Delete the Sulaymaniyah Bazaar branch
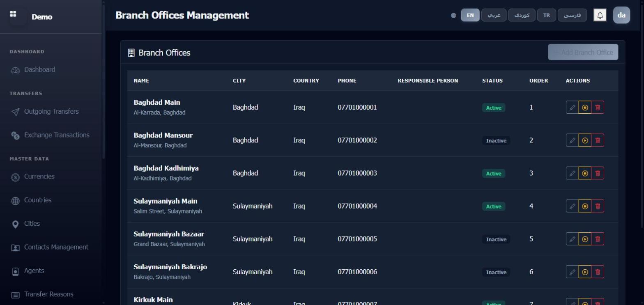The width and height of the screenshot is (644, 305). click(598, 239)
